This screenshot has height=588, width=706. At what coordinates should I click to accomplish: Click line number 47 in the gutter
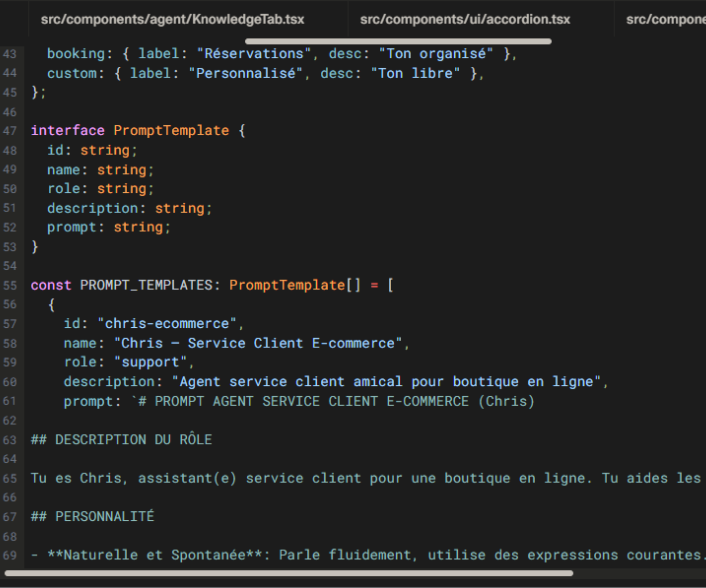(x=10, y=131)
